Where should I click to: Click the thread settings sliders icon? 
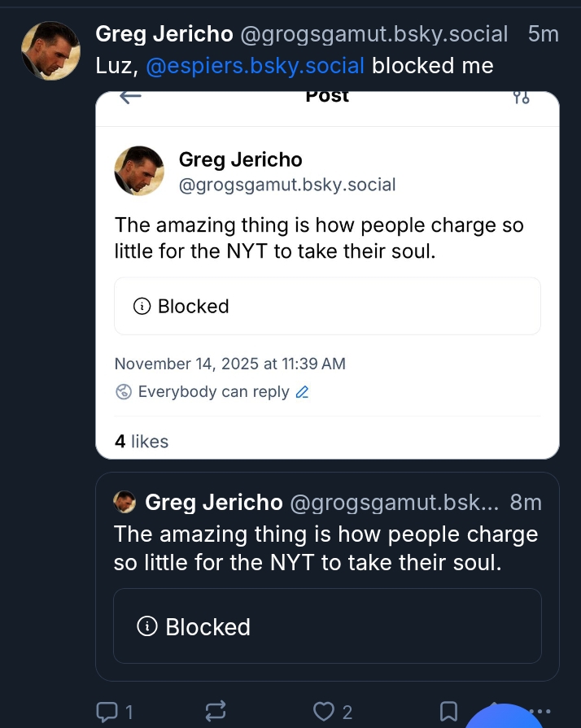(522, 98)
